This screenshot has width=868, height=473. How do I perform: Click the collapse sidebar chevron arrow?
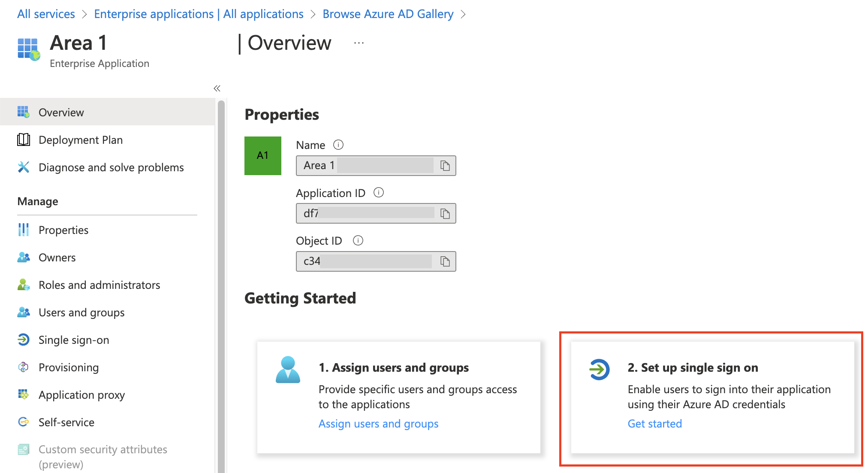(217, 88)
